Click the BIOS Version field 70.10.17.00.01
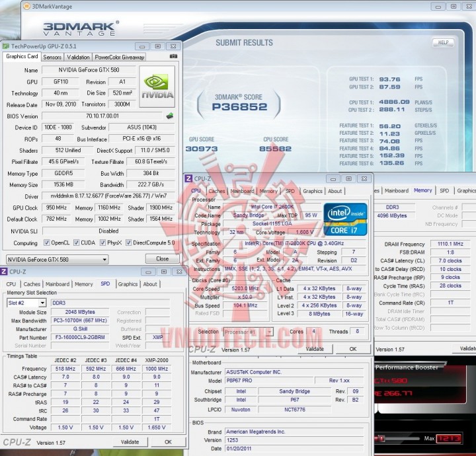The width and height of the screenshot is (476, 456). pos(102,116)
